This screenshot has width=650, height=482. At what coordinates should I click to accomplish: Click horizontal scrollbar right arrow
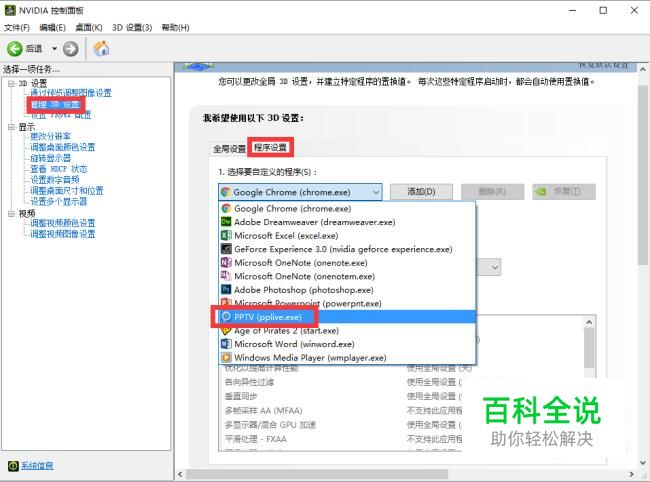click(x=631, y=474)
